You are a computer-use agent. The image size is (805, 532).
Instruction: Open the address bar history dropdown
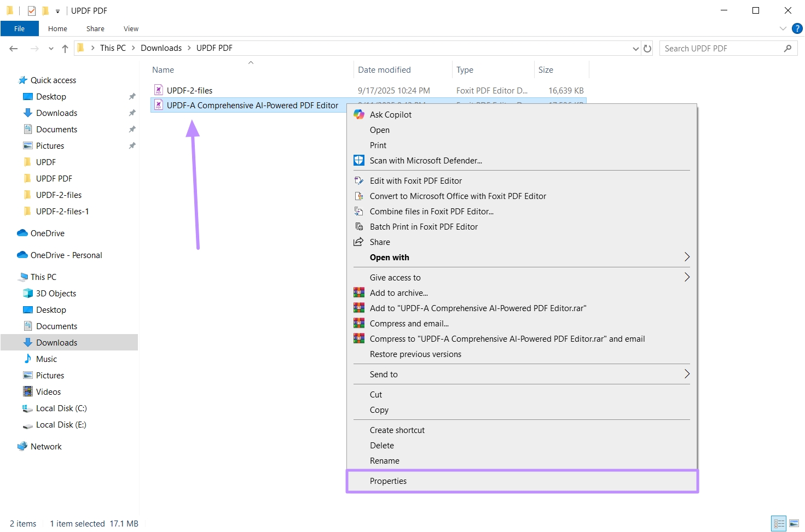[x=635, y=48]
